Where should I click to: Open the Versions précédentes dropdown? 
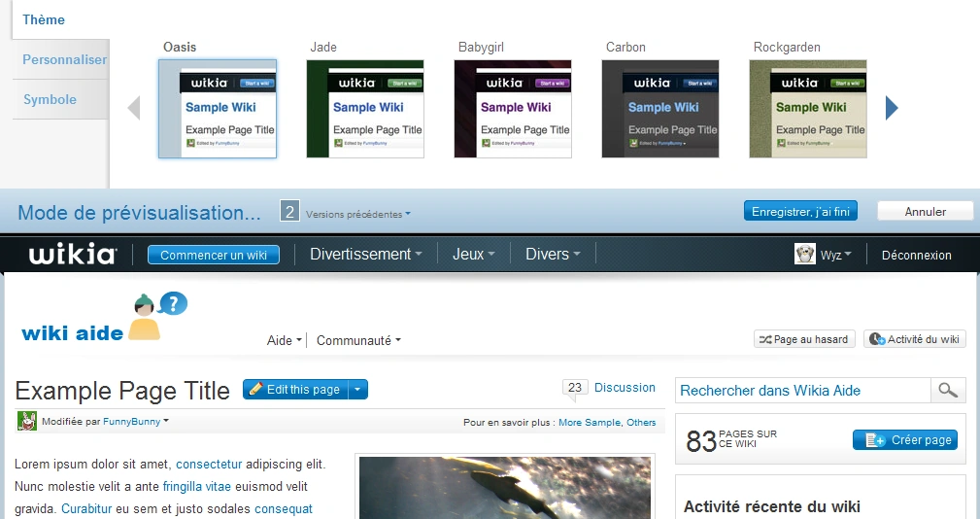coord(357,214)
